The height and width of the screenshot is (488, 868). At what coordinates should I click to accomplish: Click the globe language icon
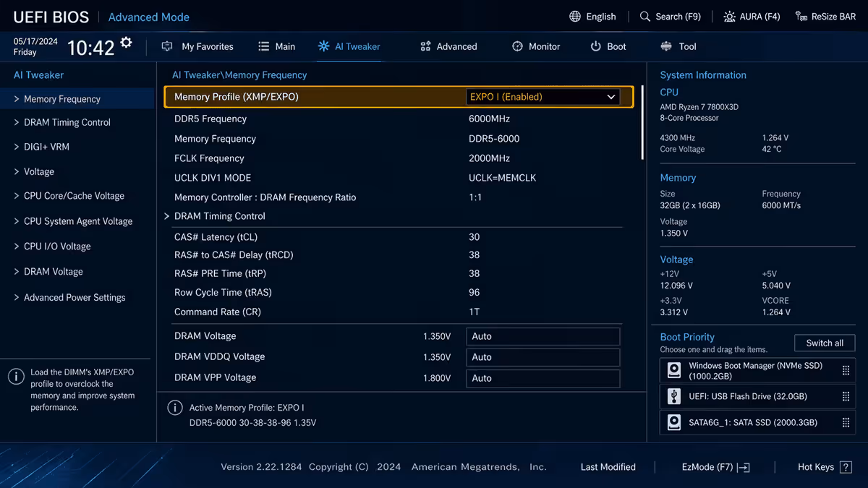pos(575,16)
